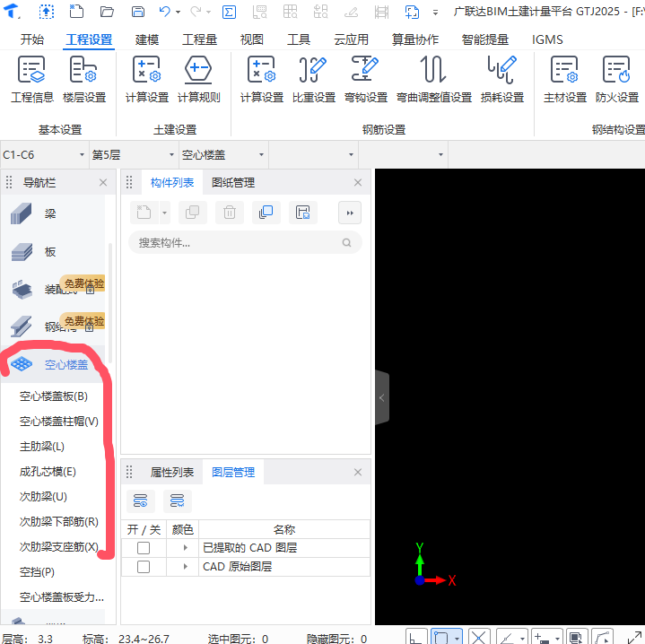Switch to the 工程量 ribbon tab
Screen dimensions: 645x644
pos(199,39)
